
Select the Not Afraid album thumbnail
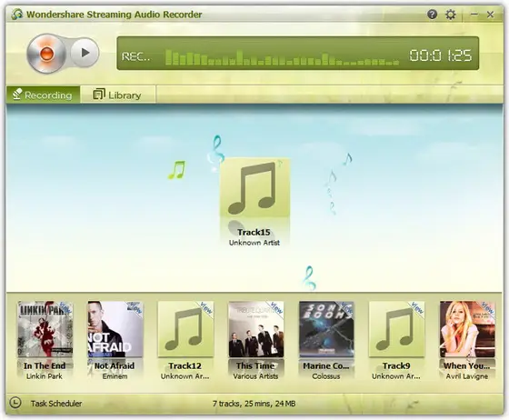pos(115,329)
